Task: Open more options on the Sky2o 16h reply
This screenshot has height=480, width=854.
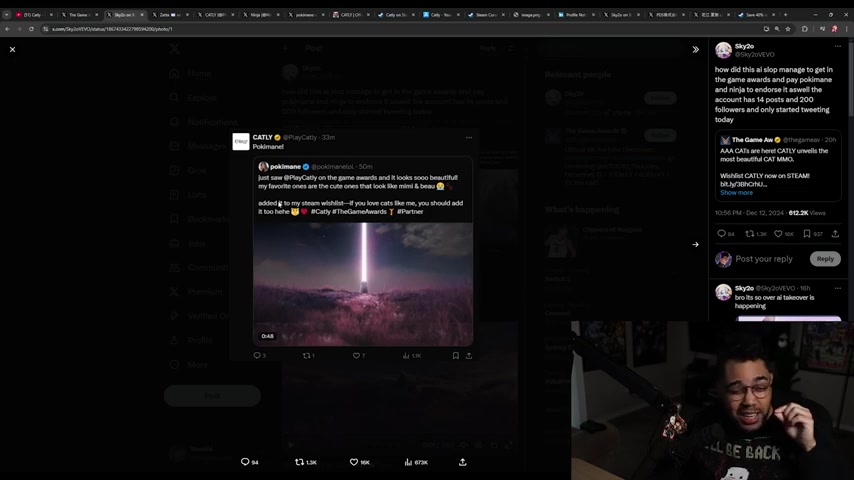Action: pos(837,288)
